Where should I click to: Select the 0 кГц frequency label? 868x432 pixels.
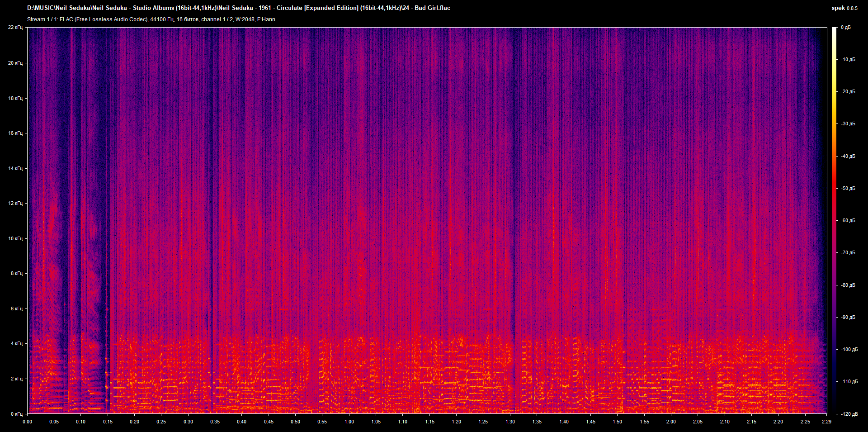pyautogui.click(x=16, y=414)
